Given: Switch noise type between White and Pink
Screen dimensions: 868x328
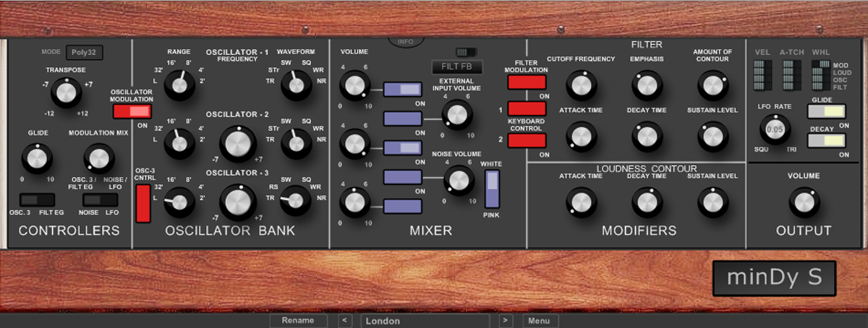Looking at the screenshot, I should pos(492,189).
